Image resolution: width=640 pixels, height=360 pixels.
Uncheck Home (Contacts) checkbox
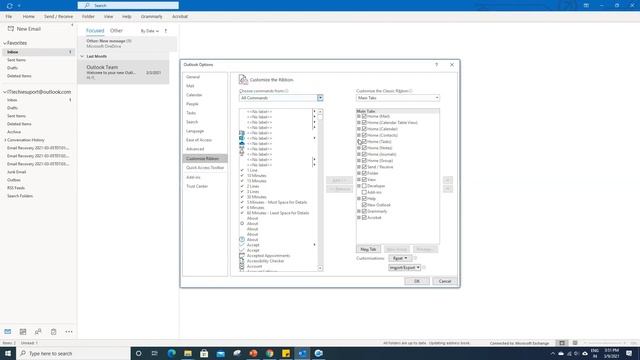(364, 135)
